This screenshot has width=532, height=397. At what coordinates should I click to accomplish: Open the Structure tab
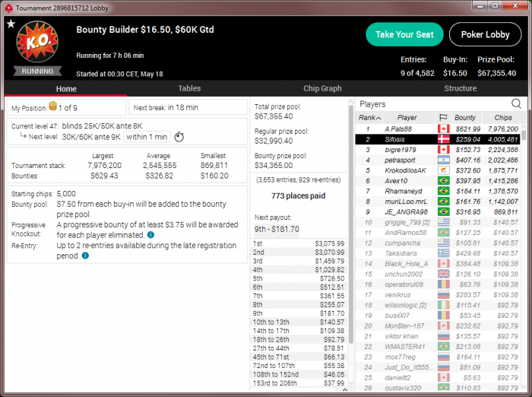(460, 88)
